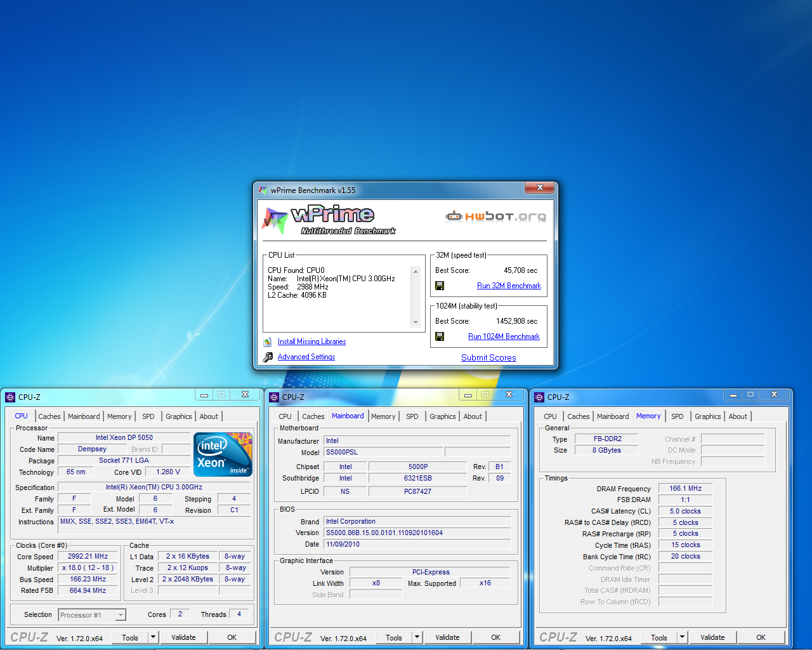Click the Code Name value Dempsey
Screen dimensions: 812x650
(x=92, y=449)
